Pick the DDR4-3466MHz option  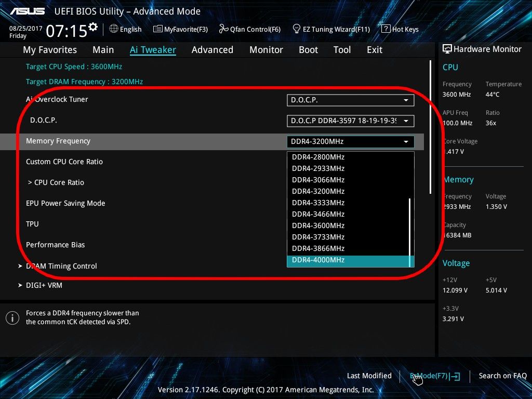[x=349, y=215]
